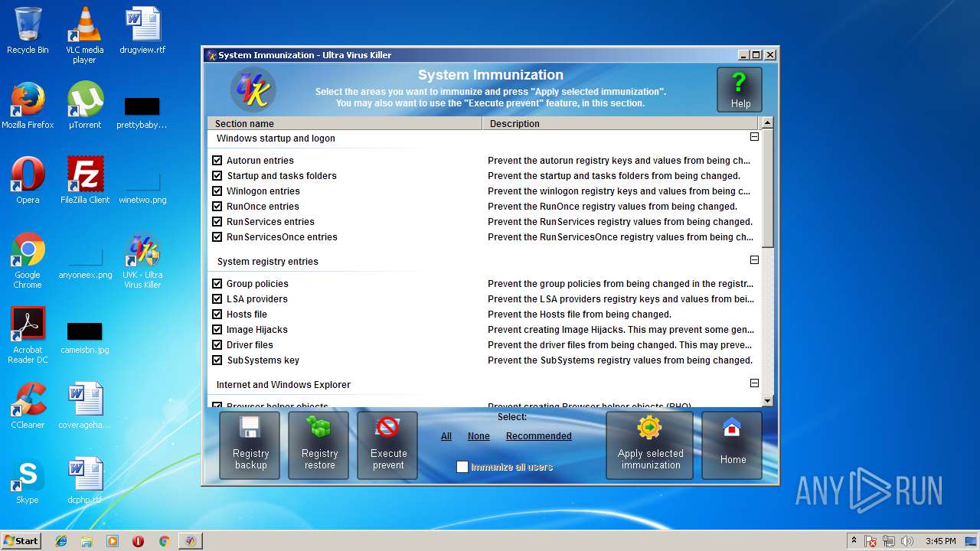Toggle RunServices entries checkbox
Image resolution: width=980 pixels, height=551 pixels.
[217, 222]
